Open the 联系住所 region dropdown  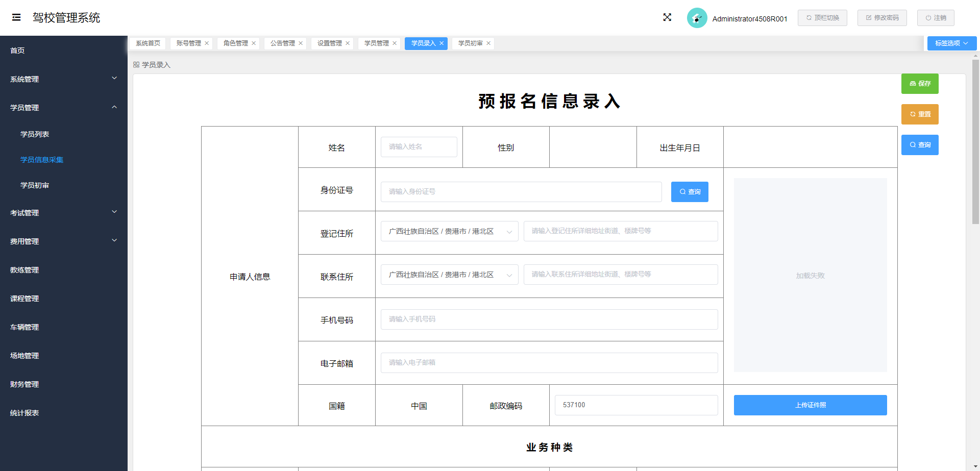[x=449, y=275]
